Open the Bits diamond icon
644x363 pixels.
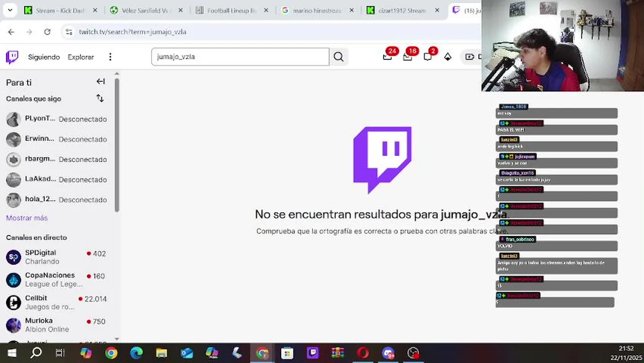[x=447, y=57]
